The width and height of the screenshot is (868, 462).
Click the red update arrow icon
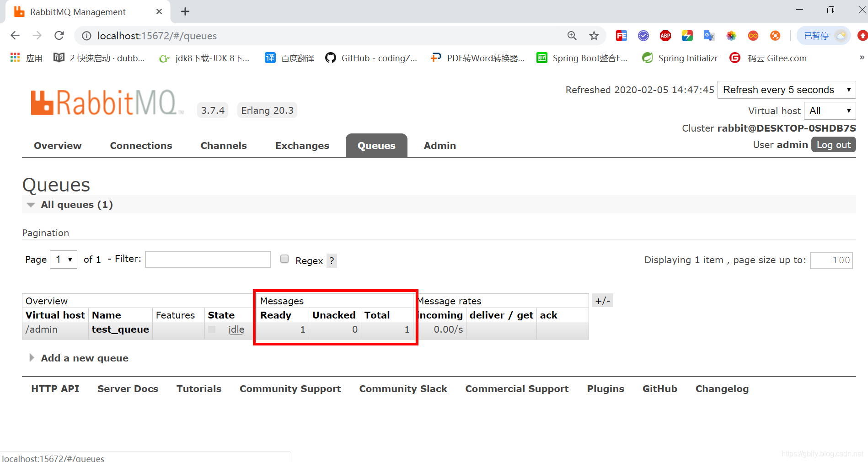[863, 36]
